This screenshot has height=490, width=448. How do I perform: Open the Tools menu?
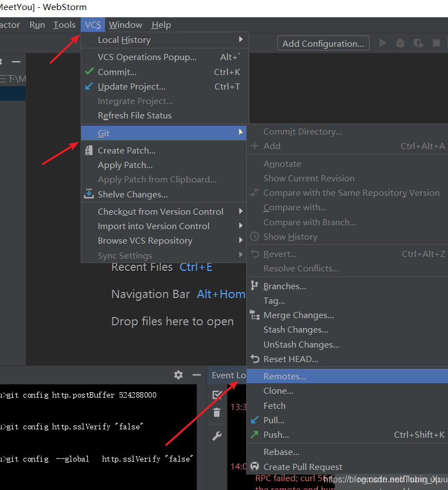[64, 24]
